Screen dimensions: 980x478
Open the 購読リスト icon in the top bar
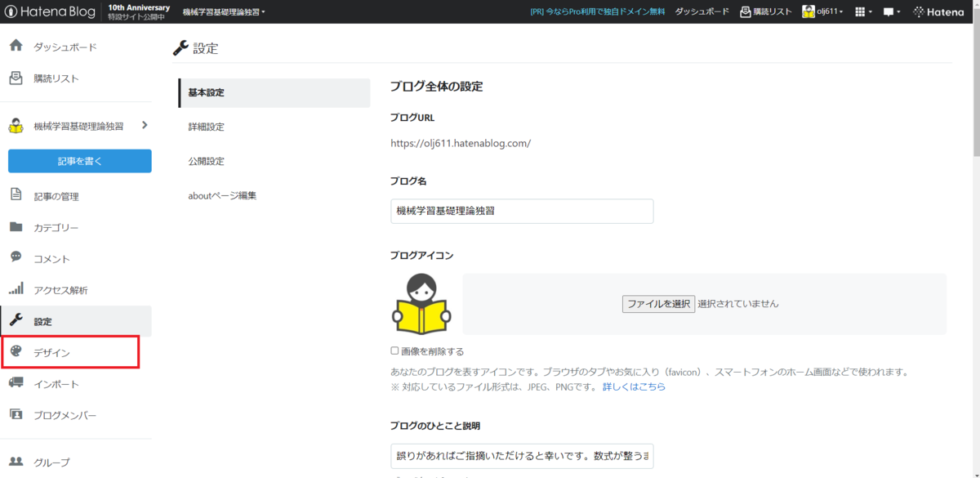(743, 11)
